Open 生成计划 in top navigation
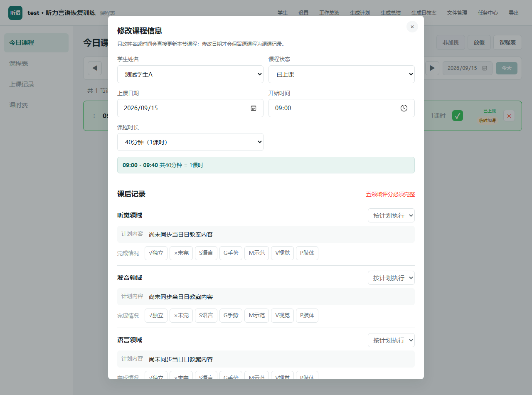Screen dimensions: 532x395 [360, 13]
